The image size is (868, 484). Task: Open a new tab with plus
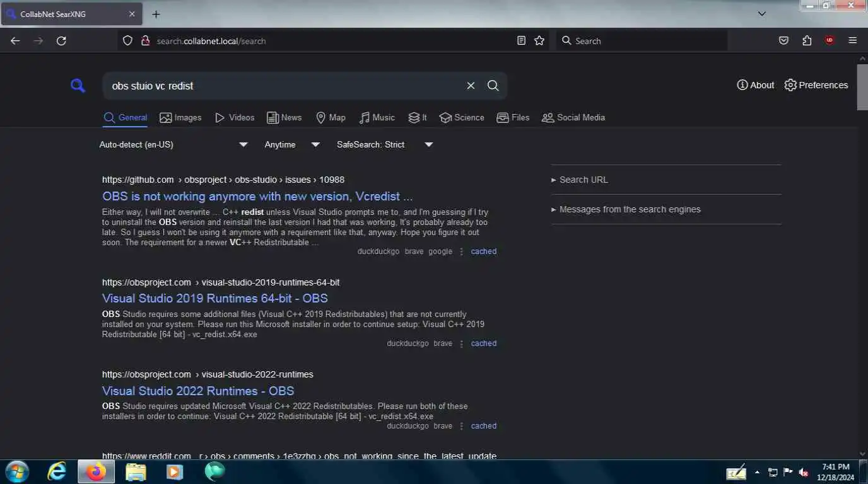coord(156,14)
